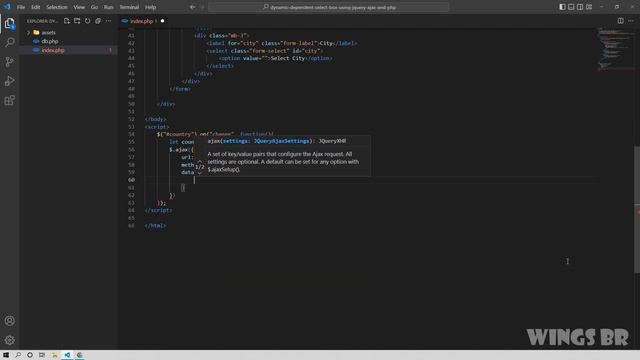This screenshot has height=360, width=640.
Task: Split the editor to the right
Action: tap(620, 21)
